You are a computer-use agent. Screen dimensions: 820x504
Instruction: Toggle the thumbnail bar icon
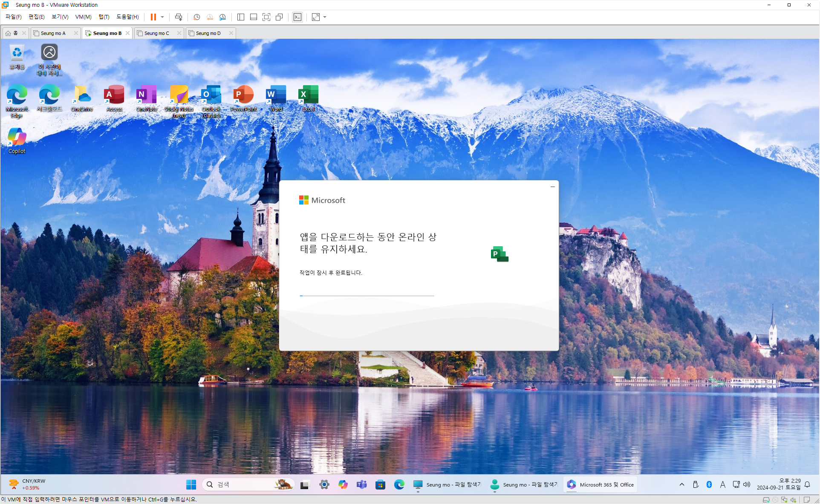254,17
